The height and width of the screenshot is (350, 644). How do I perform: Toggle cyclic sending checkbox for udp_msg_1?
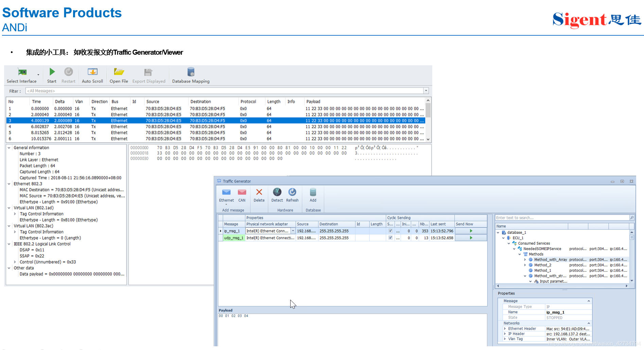tap(390, 238)
